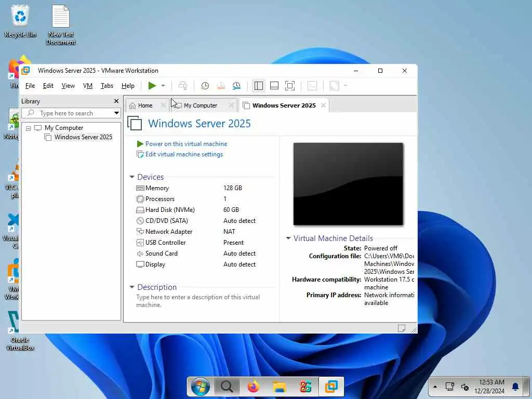The width and height of the screenshot is (532, 399).
Task: Open the Help menu
Action: [x=128, y=86]
